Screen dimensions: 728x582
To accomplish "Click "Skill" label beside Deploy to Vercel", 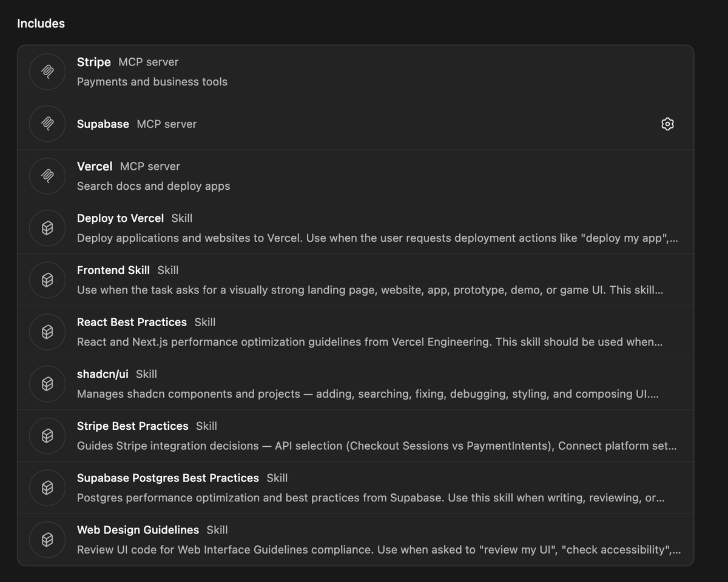I will [182, 218].
